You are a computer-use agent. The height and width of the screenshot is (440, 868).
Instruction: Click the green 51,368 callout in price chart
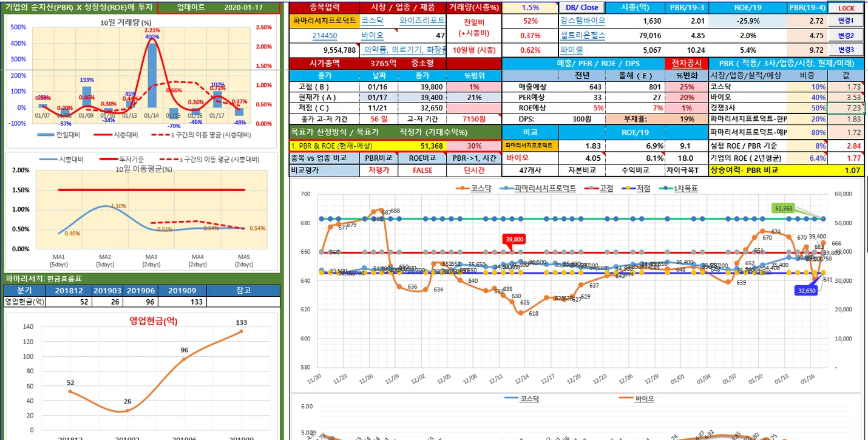click(784, 208)
